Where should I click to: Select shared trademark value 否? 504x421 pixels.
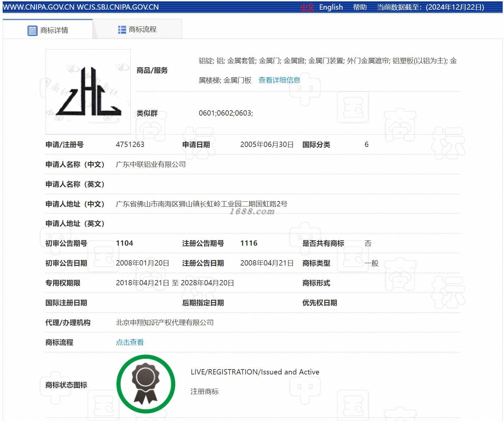point(368,243)
